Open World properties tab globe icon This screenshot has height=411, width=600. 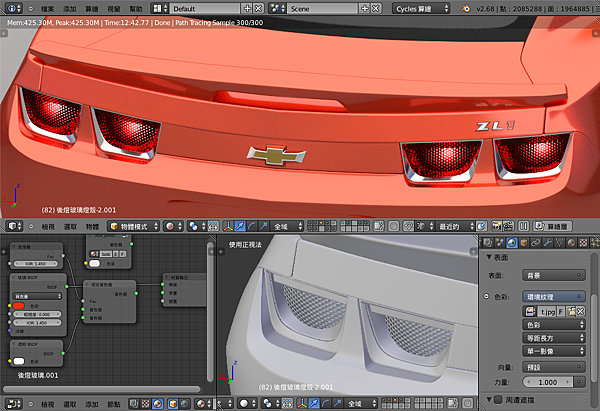[x=512, y=243]
